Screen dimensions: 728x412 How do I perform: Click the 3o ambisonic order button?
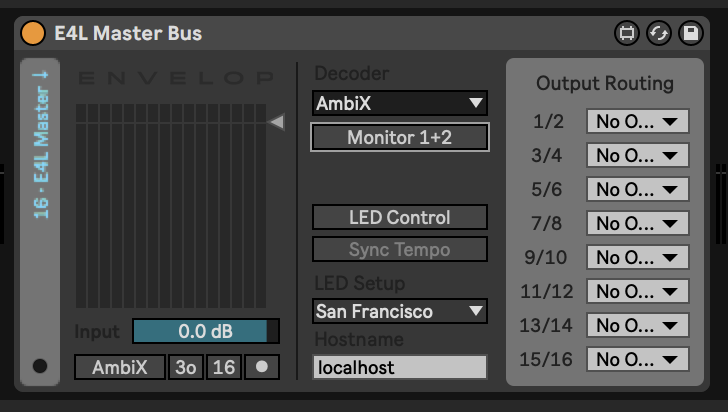(x=185, y=367)
